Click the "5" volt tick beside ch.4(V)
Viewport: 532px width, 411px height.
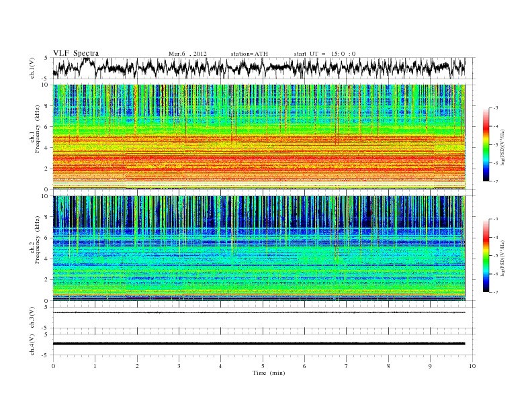46,334
